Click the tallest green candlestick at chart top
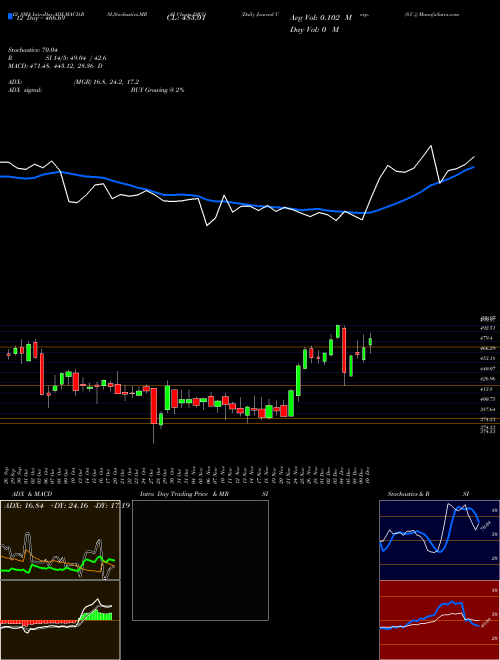The height and width of the screenshot is (660, 500). 338,331
